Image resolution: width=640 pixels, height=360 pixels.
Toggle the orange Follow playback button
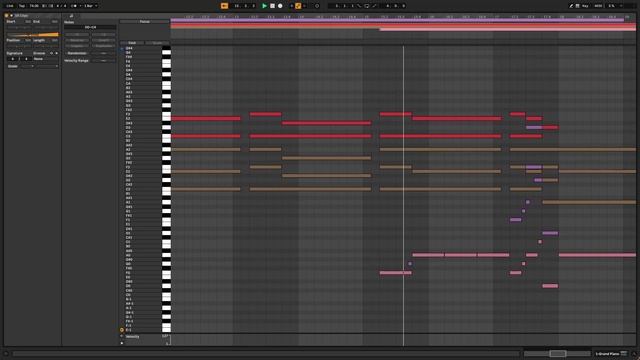224,6
